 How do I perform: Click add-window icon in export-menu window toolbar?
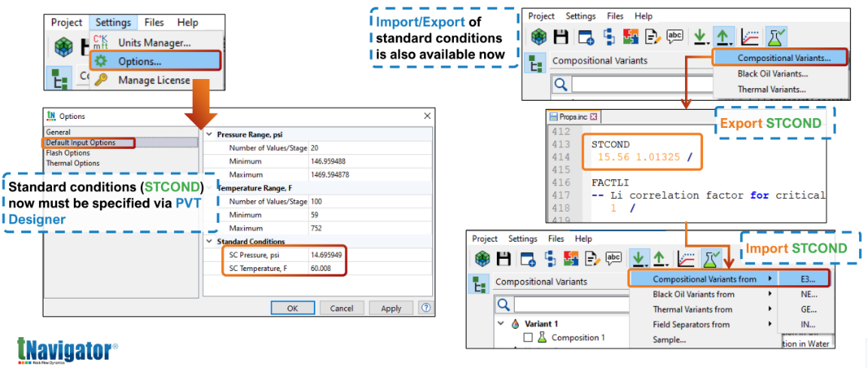[586, 37]
